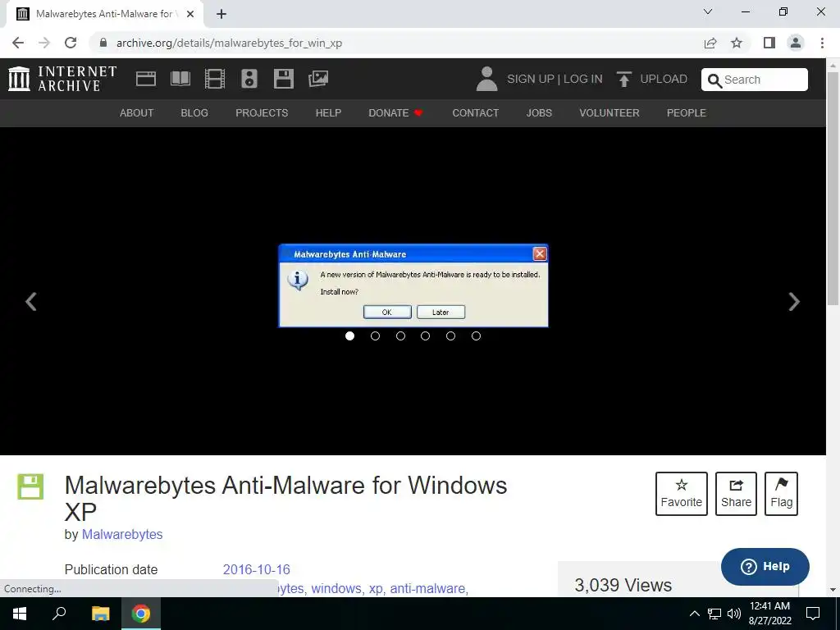Show hidden system tray icons
The height and width of the screenshot is (630, 840).
[694, 614]
